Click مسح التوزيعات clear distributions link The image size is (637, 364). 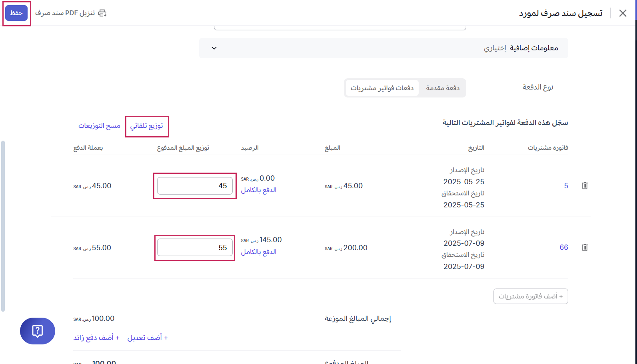tap(99, 126)
